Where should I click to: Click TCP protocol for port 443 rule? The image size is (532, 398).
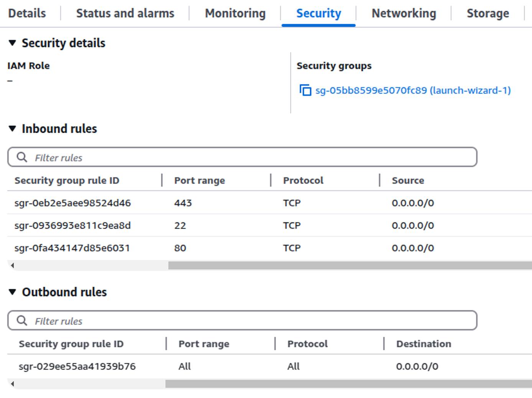coord(292,203)
